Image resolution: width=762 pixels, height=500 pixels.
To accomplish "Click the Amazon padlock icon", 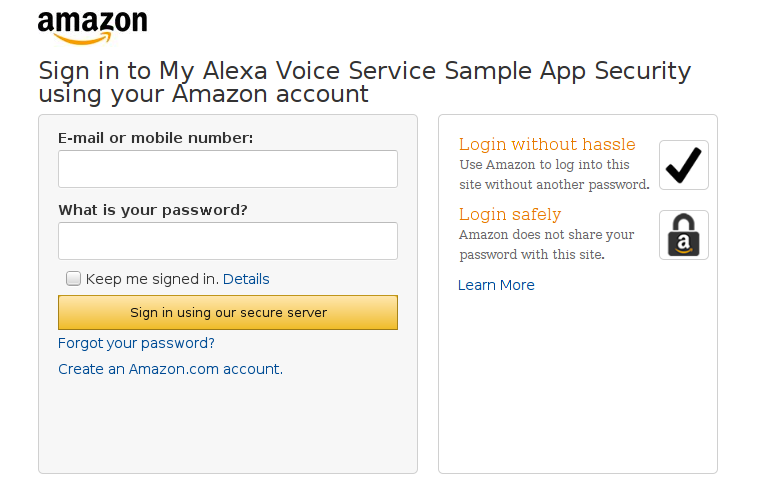I will [683, 235].
